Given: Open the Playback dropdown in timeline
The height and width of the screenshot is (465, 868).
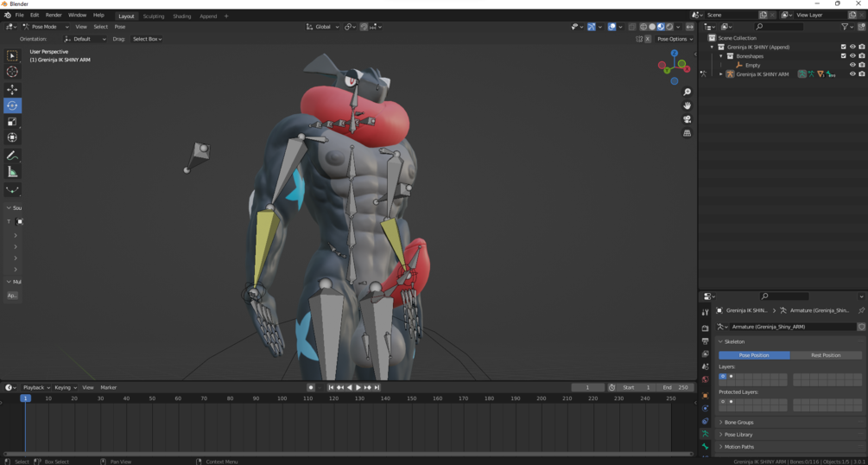Looking at the screenshot, I should click(36, 387).
